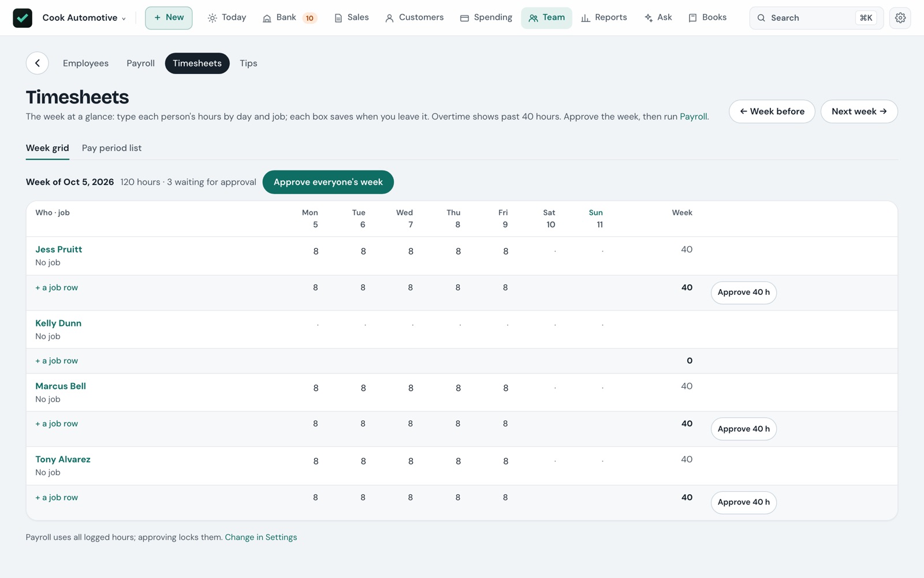Viewport: 924px width, 578px height.
Task: Add a job row under Jess Pruitt
Action: (57, 288)
